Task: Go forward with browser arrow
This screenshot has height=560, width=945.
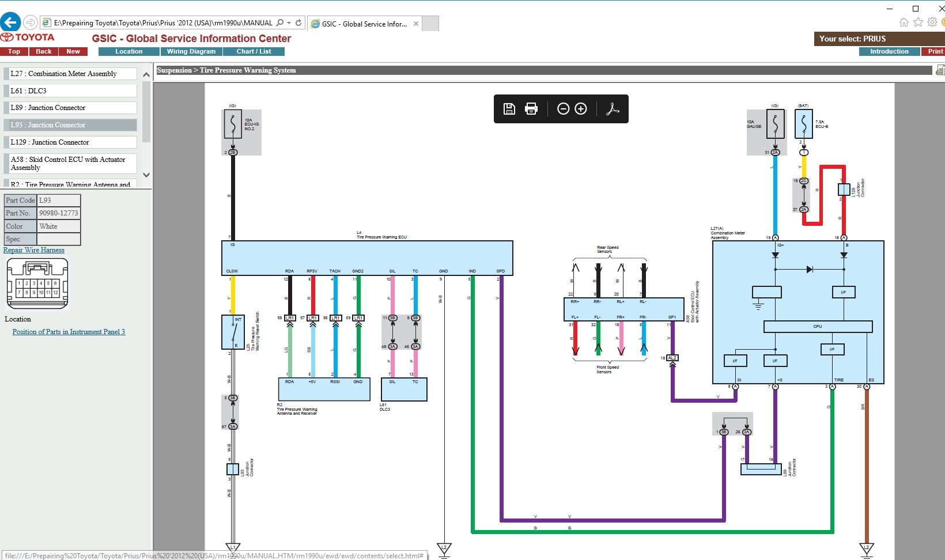Action: point(31,22)
